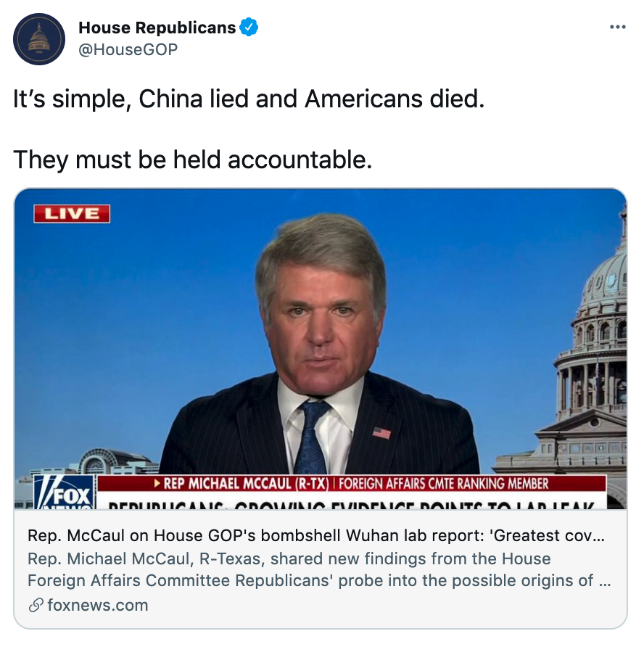Open the @HouseGOP handle link
This screenshot has width=644, height=647.
128,49
